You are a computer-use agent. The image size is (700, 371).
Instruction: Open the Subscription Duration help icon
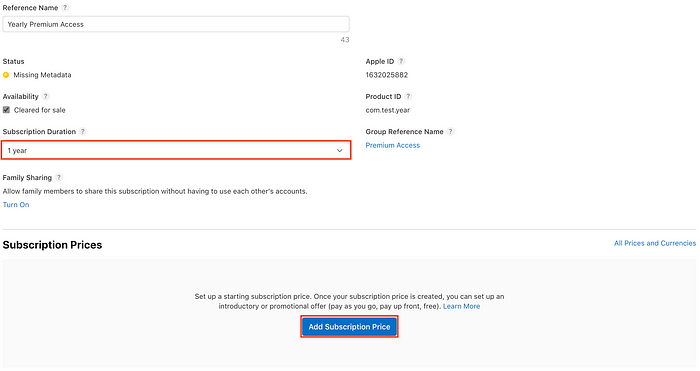(x=83, y=132)
